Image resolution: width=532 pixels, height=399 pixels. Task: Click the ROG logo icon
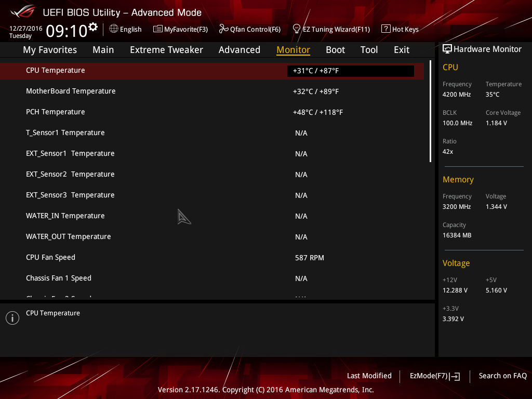(x=22, y=11)
